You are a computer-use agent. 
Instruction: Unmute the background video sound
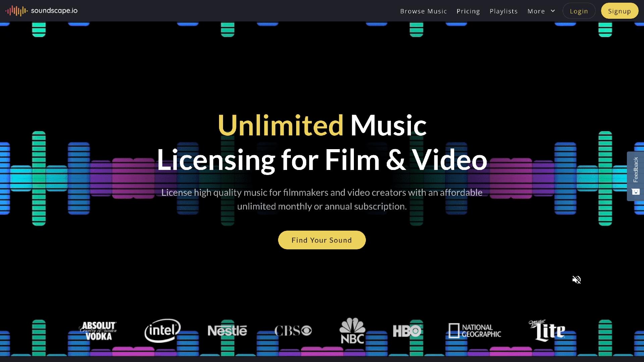(x=576, y=280)
